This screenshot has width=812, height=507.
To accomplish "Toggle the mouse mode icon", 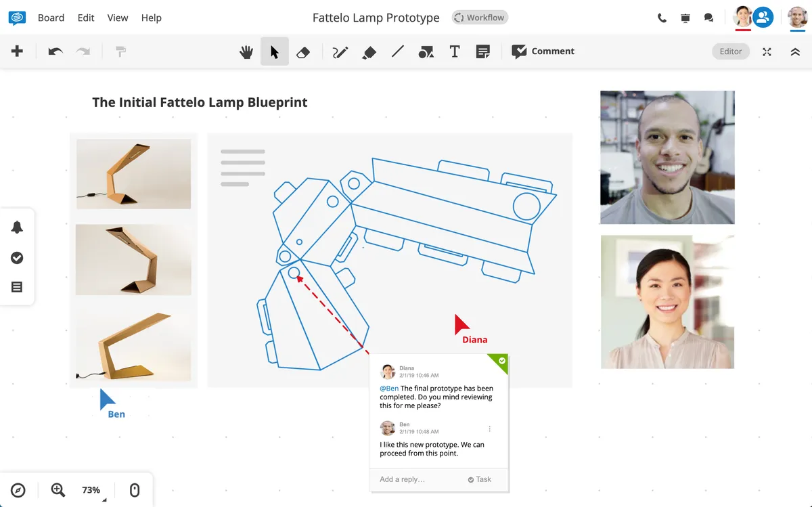I will 134,490.
